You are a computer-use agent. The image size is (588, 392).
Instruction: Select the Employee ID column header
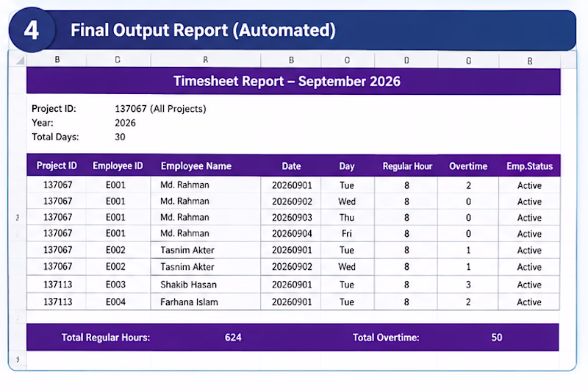118,165
